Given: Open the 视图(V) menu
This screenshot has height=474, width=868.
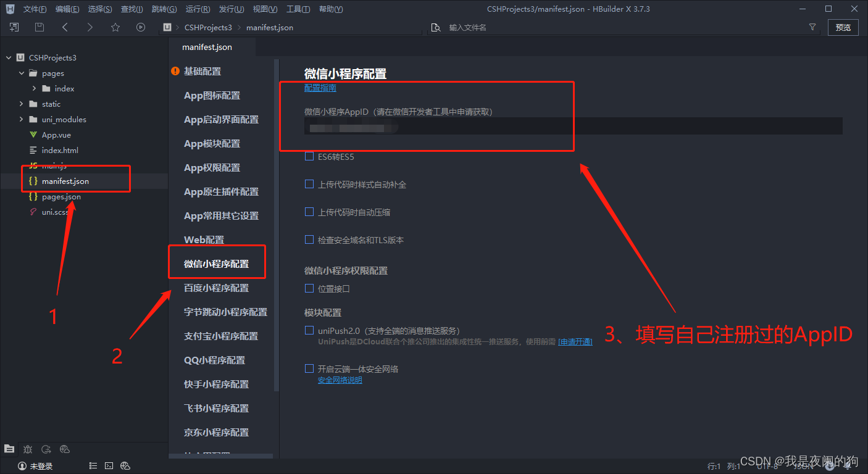Looking at the screenshot, I should tap(265, 9).
